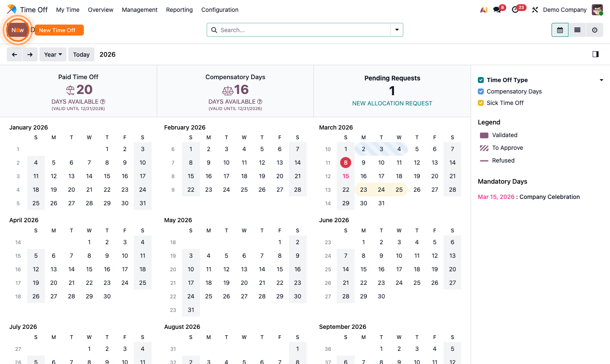Select the calendar view icon
Screen dimensions: 610x364
560,30
